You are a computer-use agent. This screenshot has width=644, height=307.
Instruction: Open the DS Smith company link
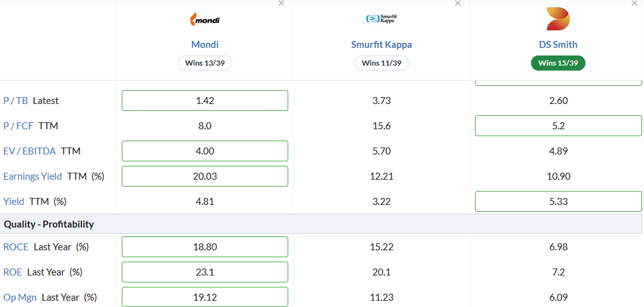(x=558, y=45)
